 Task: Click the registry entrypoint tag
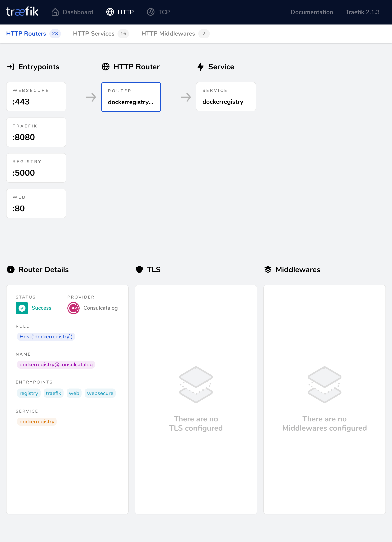click(29, 393)
